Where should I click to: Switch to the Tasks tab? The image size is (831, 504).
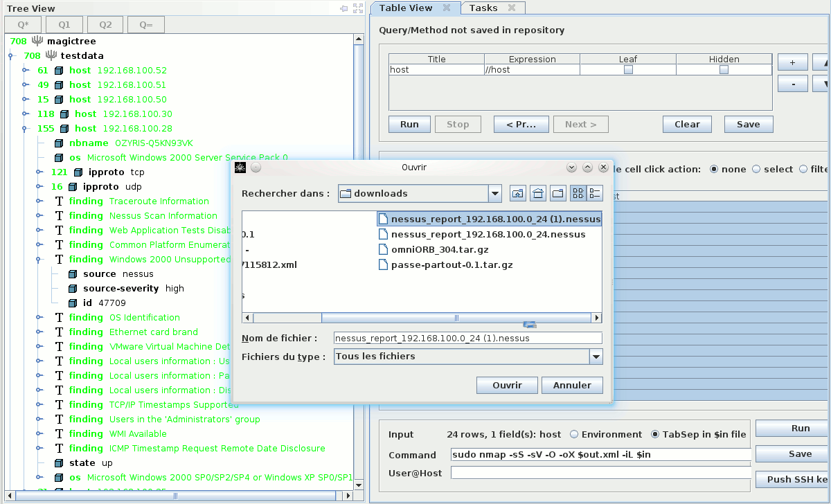(483, 8)
